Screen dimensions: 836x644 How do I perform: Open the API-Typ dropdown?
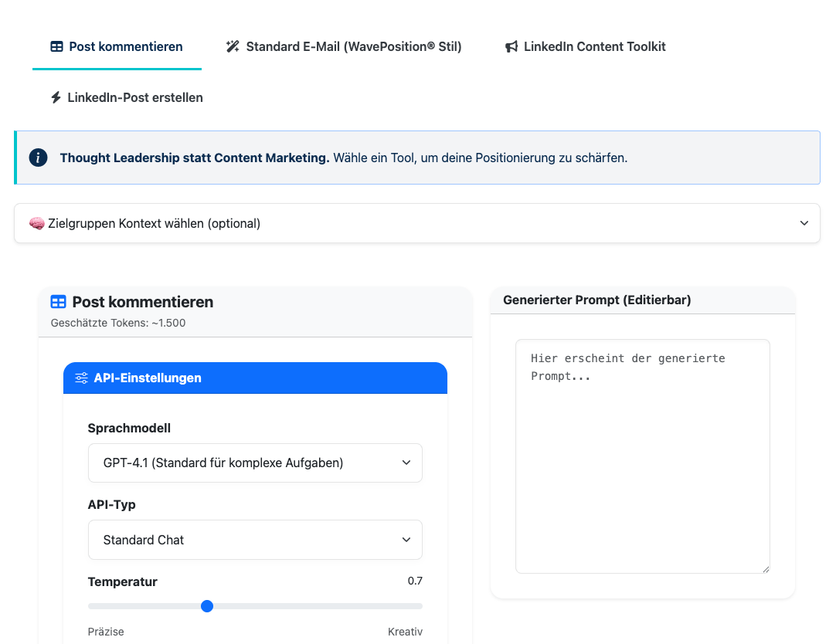[255, 540]
